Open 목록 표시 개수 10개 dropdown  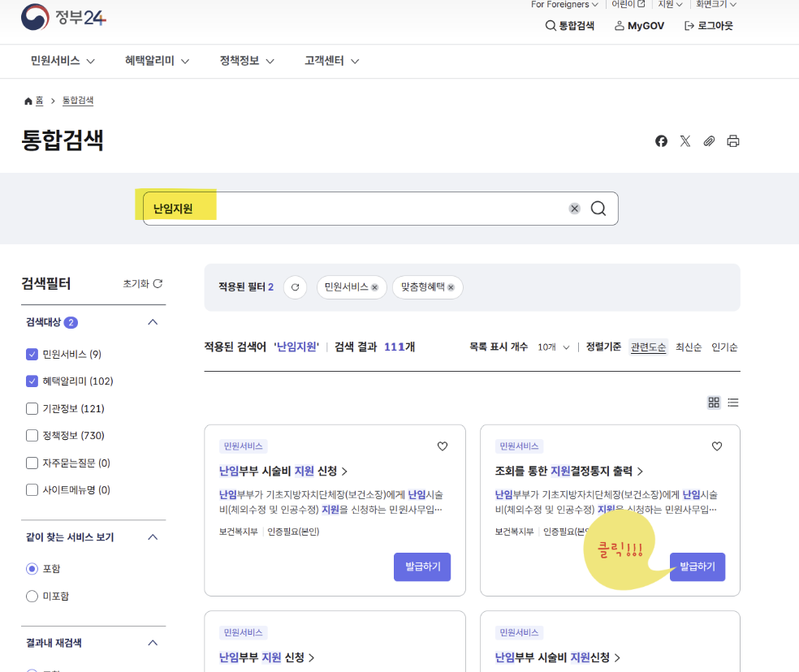coord(554,347)
